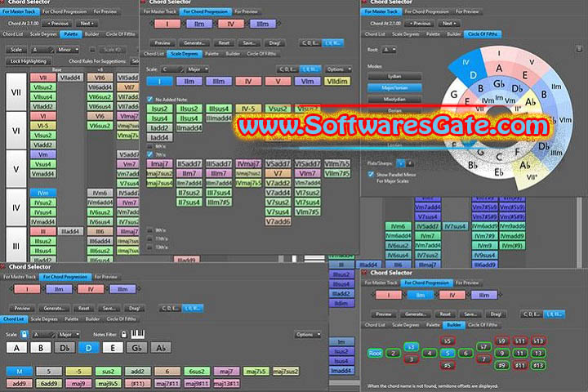The width and height of the screenshot is (588, 392).
Task: Select Chord List tab in Scale Degrees window
Action: pos(154,54)
